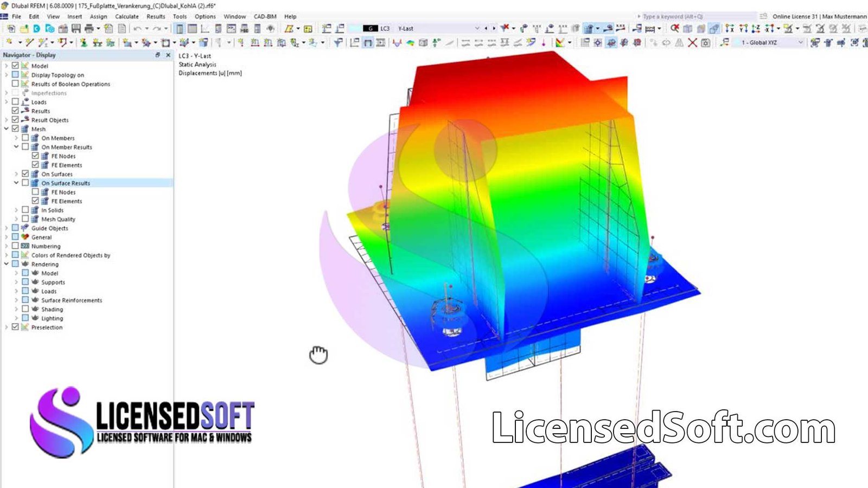Click the black G load case swatch
The image size is (868, 488).
[x=370, y=28]
